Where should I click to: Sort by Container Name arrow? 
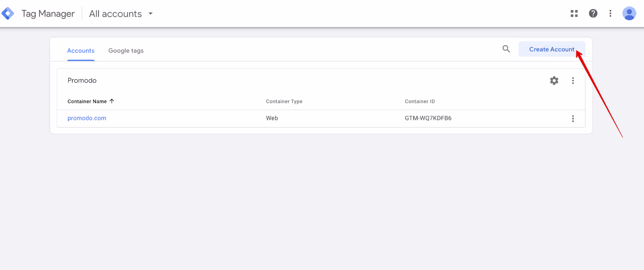[x=112, y=101]
